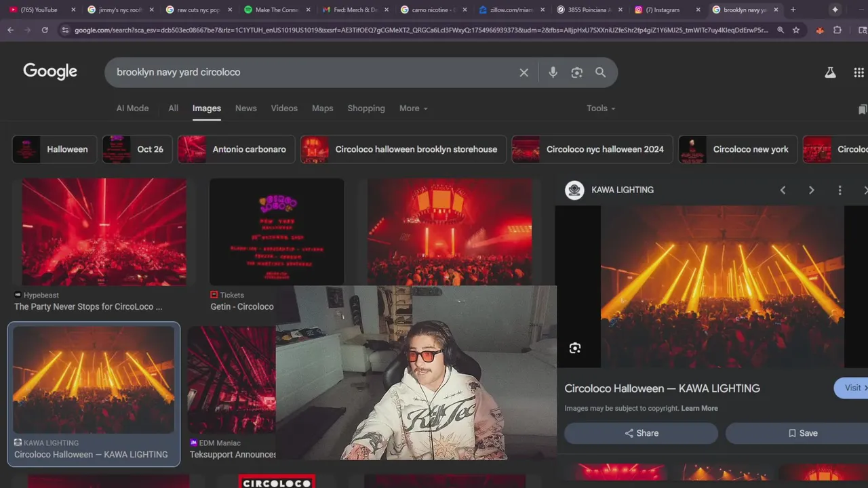Switch to AI Mode results
The width and height of the screenshot is (868, 488).
(x=132, y=108)
